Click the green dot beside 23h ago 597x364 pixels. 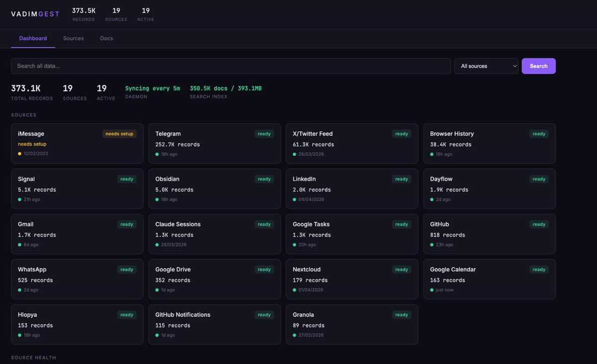(432, 245)
